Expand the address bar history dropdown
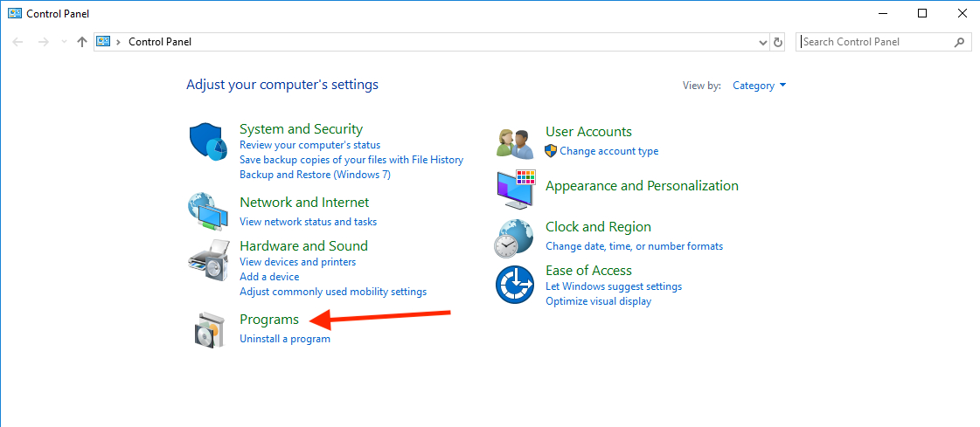980x427 pixels. point(762,42)
